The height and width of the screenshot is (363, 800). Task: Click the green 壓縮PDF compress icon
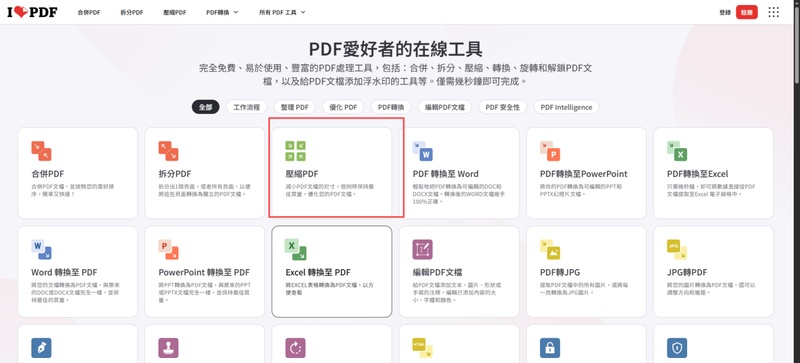295,151
